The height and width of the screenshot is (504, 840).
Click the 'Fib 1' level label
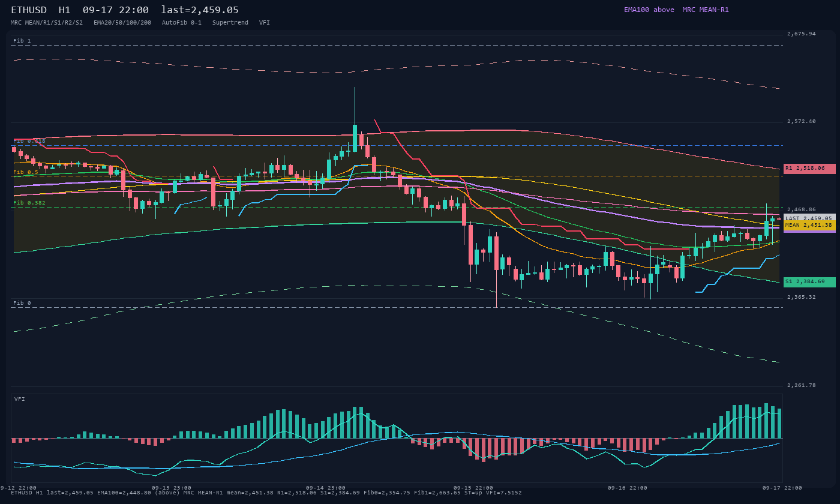tap(22, 41)
